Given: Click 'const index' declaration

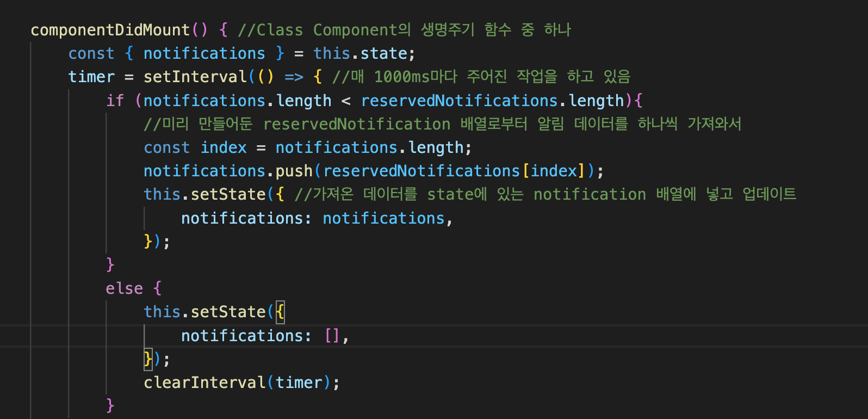Looking at the screenshot, I should 195,147.
